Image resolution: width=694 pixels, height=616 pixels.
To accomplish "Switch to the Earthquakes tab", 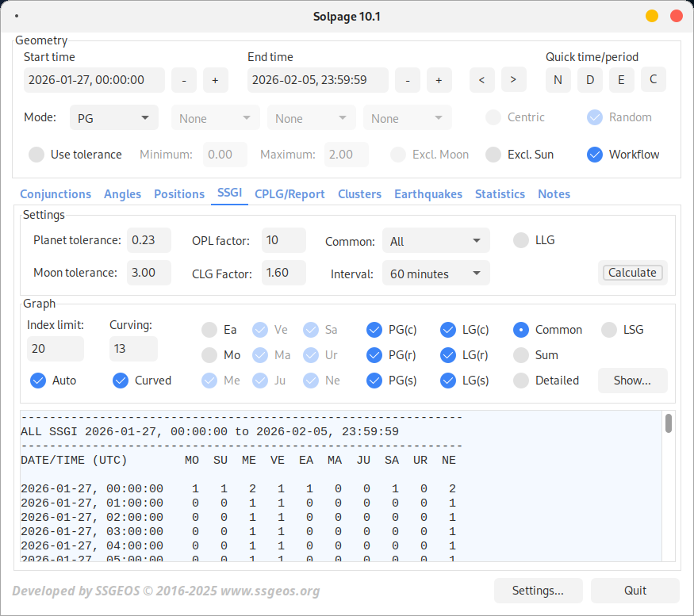I will [428, 193].
